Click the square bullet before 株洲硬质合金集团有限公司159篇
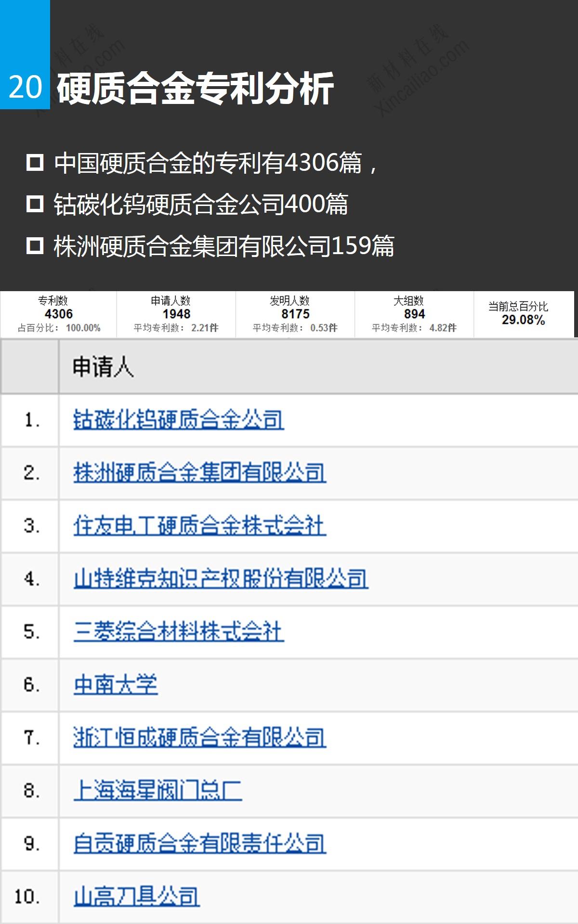 pos(35,246)
